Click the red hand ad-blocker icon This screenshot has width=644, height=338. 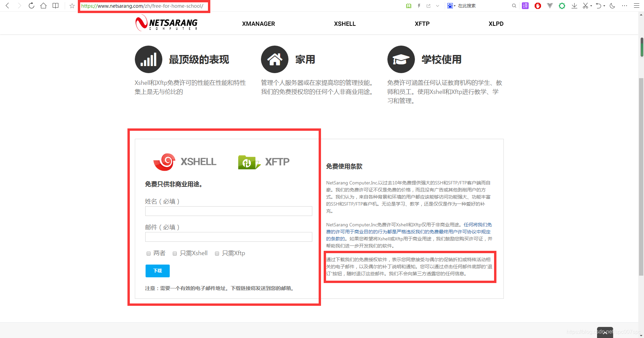point(538,6)
